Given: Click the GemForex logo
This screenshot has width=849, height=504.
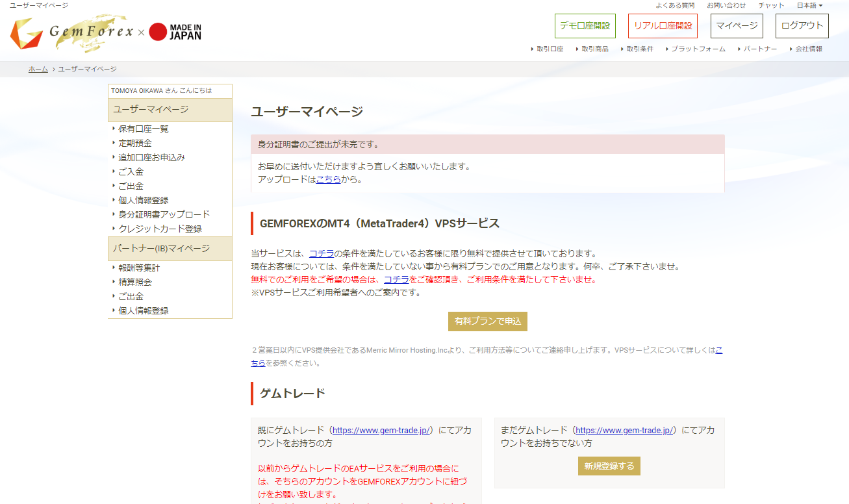Looking at the screenshot, I should (x=71, y=34).
